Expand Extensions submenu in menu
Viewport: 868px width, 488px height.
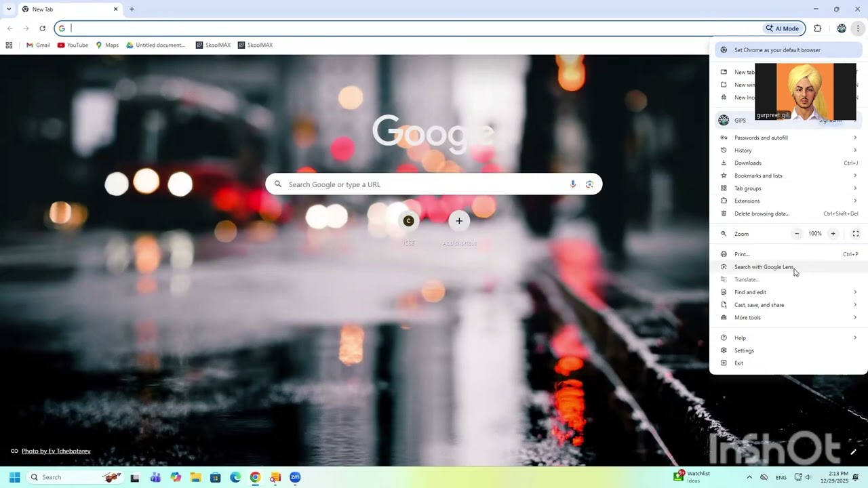tap(789, 201)
